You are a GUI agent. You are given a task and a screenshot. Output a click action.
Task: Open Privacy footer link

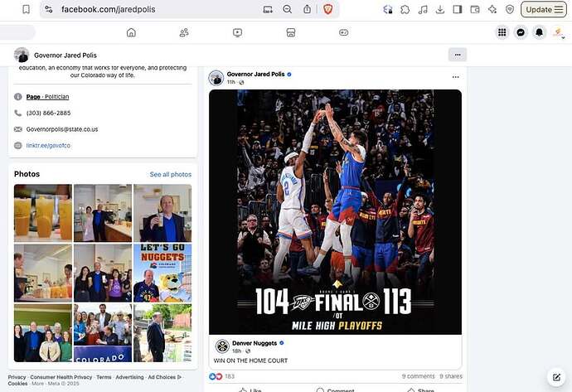pyautogui.click(x=17, y=377)
